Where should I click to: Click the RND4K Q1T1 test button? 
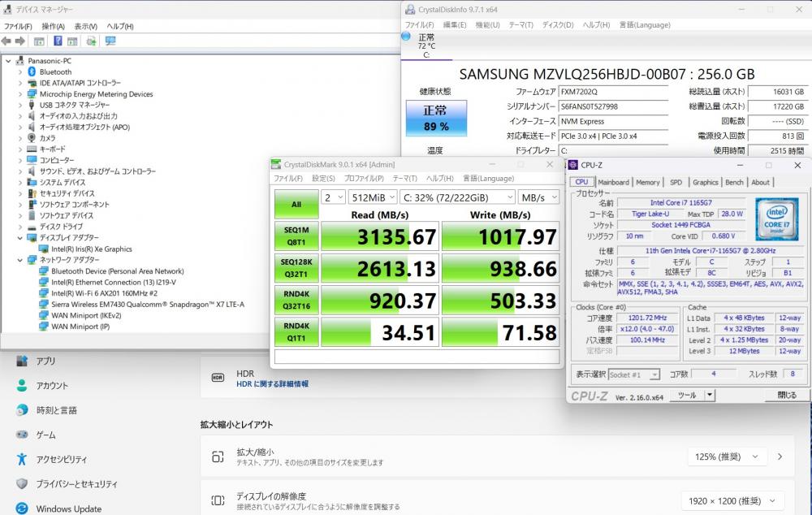(296, 332)
